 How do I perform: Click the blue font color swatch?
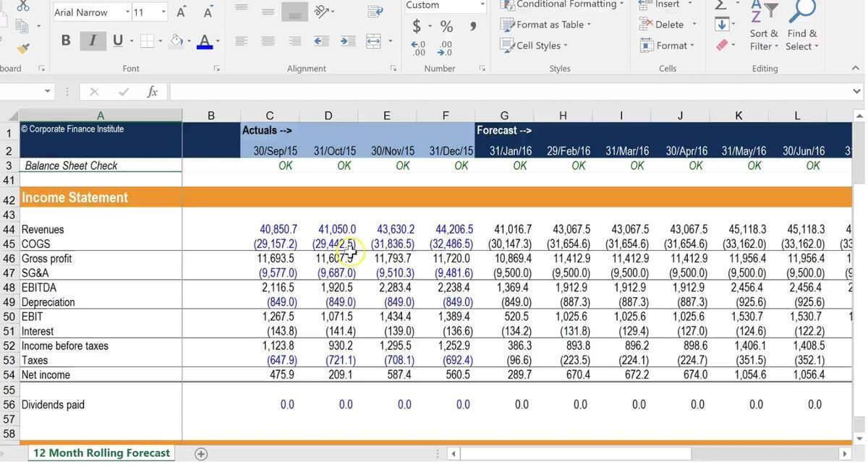205,42
